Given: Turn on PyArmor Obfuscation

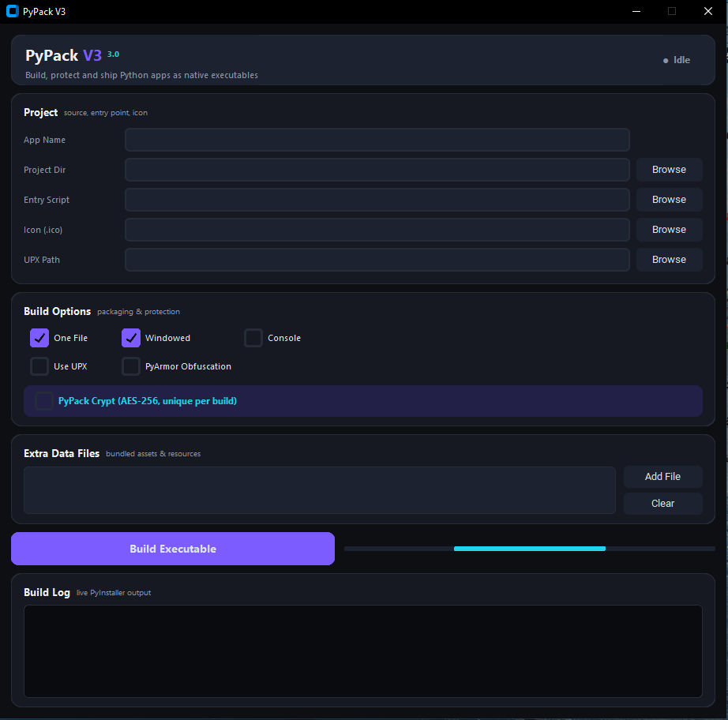Looking at the screenshot, I should pyautogui.click(x=131, y=366).
